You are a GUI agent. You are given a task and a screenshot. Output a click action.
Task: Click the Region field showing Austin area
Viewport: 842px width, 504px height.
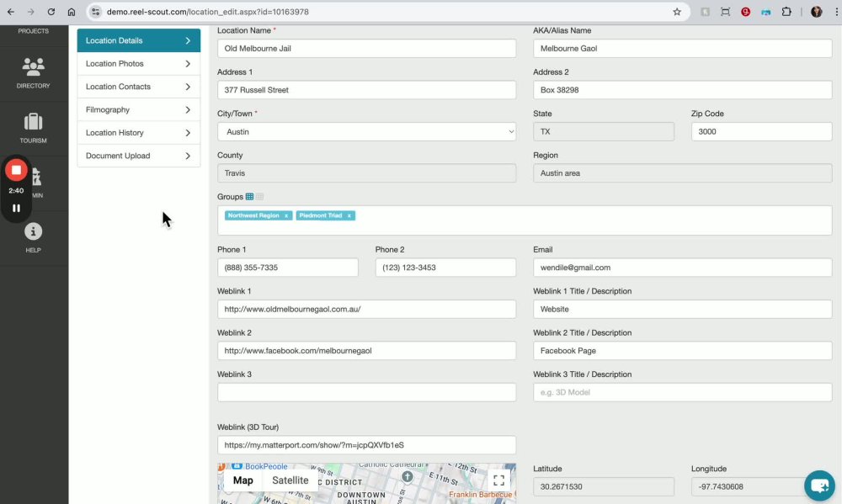tap(683, 172)
